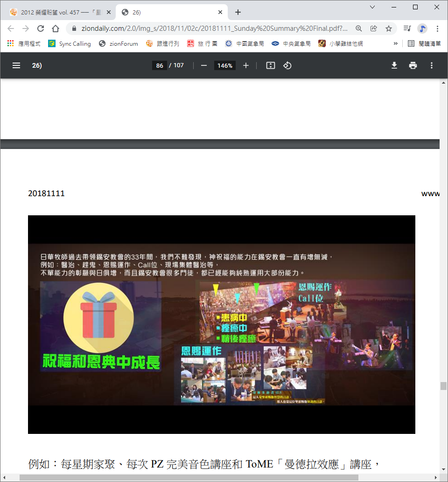
Task: Click the horizontal scrollbar thumb
Action: (x=189, y=477)
